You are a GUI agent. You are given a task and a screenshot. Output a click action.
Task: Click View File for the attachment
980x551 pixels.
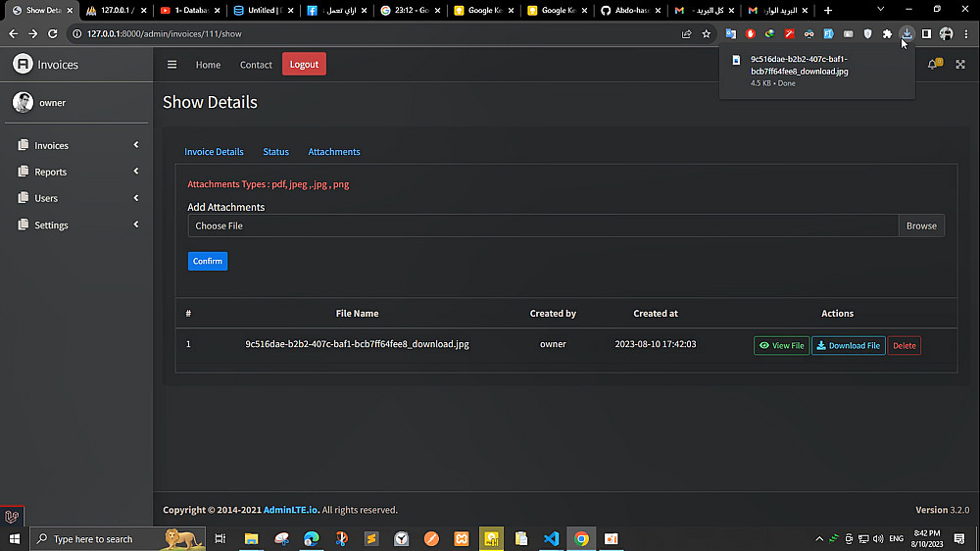click(781, 345)
